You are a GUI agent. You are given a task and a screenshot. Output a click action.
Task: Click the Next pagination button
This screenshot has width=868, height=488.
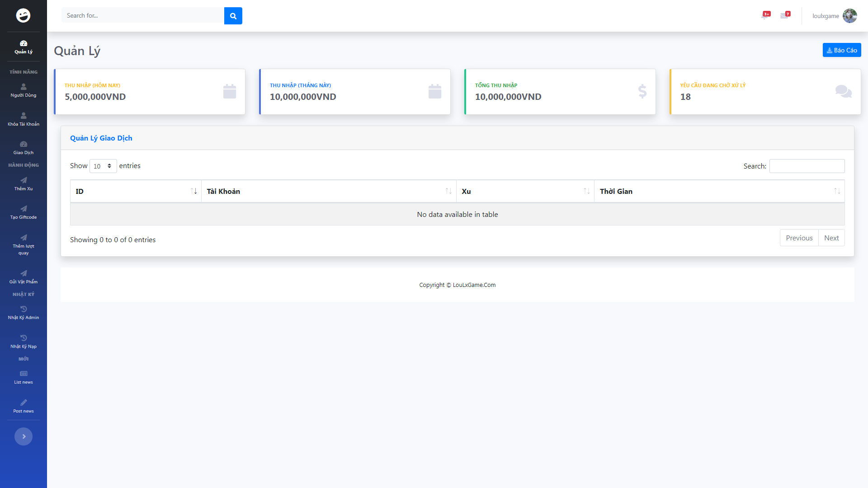pos(831,238)
